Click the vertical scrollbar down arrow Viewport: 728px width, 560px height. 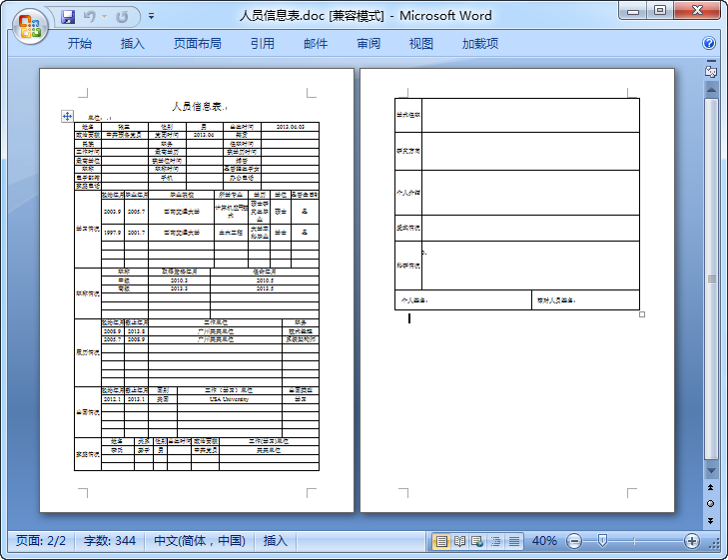[711, 470]
